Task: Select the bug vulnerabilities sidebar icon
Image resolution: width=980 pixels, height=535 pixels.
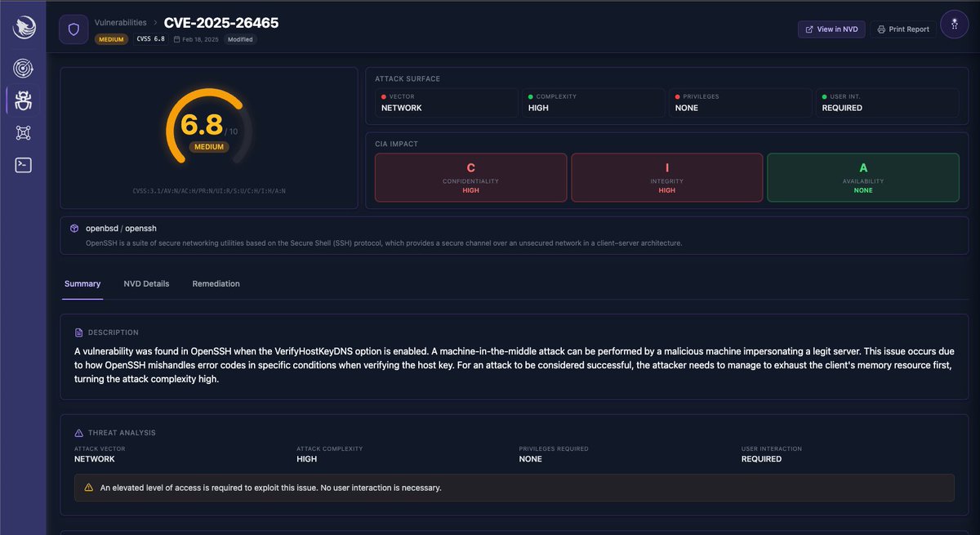Action: pos(24,101)
